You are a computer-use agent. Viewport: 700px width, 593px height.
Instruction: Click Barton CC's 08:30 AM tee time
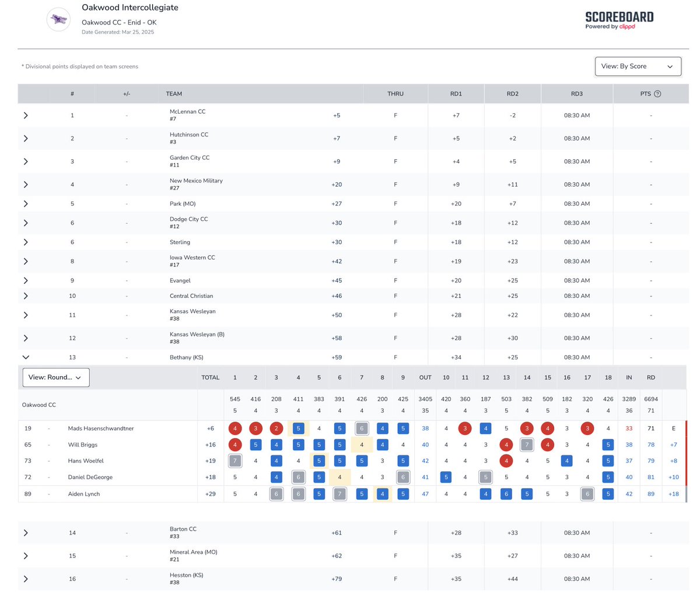pyautogui.click(x=577, y=533)
